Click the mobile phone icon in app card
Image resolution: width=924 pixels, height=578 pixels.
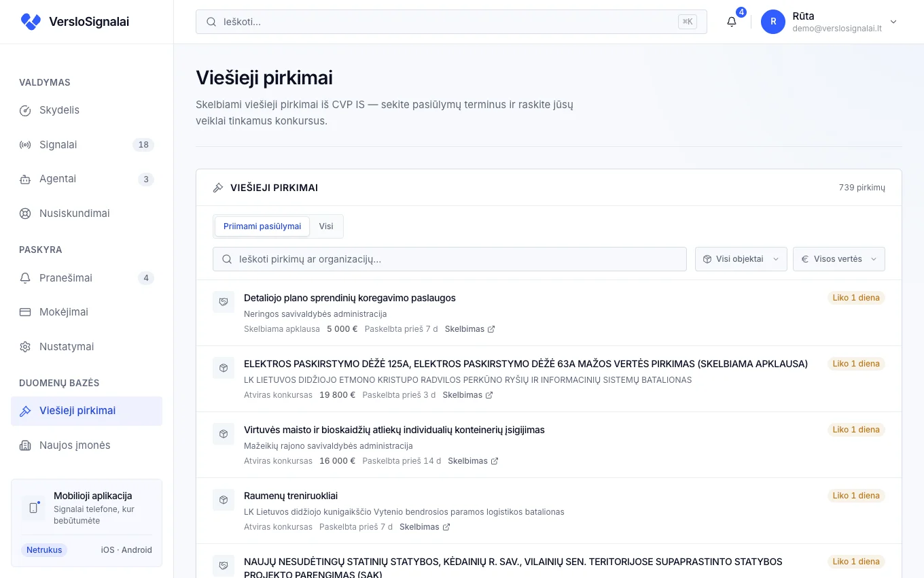[33, 508]
